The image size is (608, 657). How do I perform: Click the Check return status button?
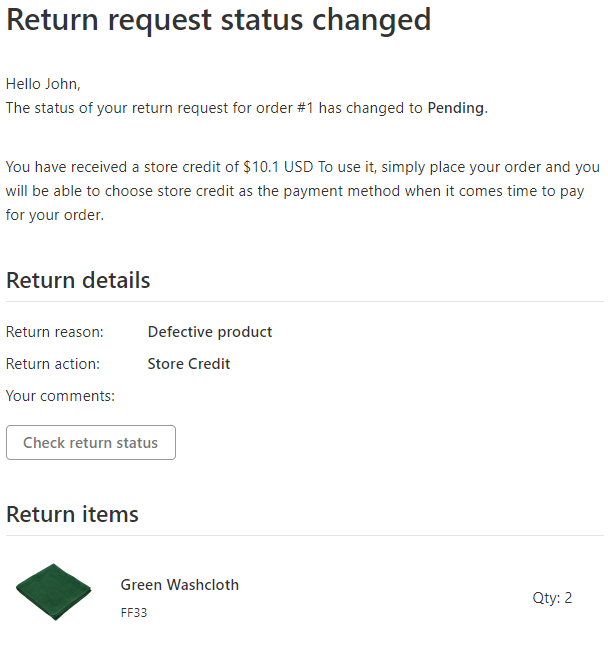pyautogui.click(x=91, y=443)
